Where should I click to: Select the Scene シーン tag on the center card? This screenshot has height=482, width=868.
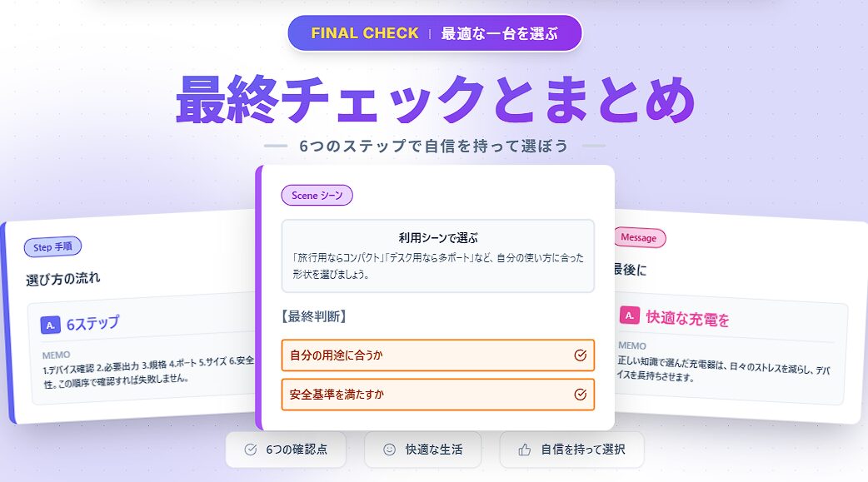(x=317, y=195)
